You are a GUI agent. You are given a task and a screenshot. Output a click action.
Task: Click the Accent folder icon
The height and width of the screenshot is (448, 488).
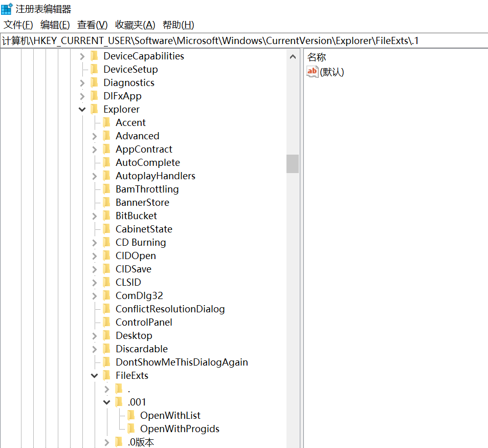coord(107,122)
